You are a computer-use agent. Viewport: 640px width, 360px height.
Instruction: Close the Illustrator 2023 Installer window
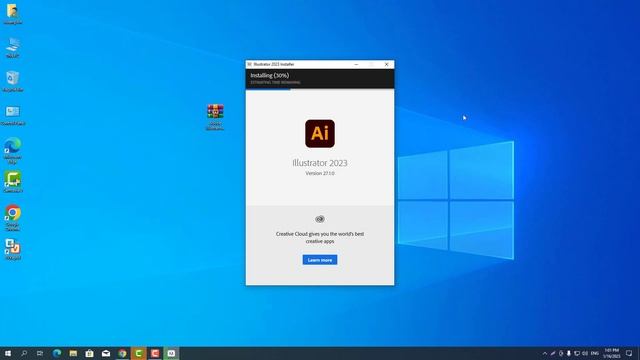pyautogui.click(x=386, y=64)
